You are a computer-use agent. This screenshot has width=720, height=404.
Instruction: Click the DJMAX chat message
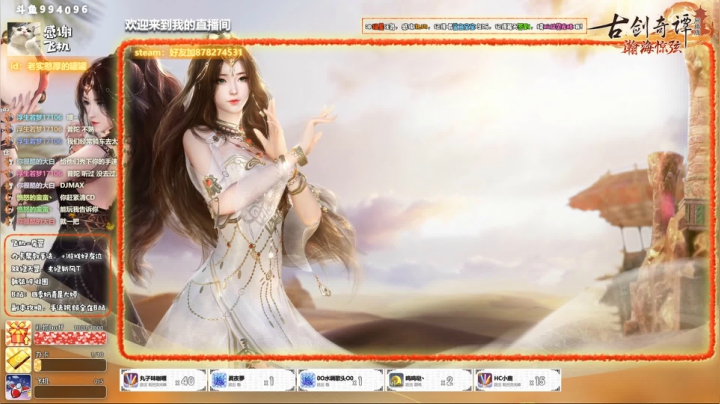coord(72,185)
